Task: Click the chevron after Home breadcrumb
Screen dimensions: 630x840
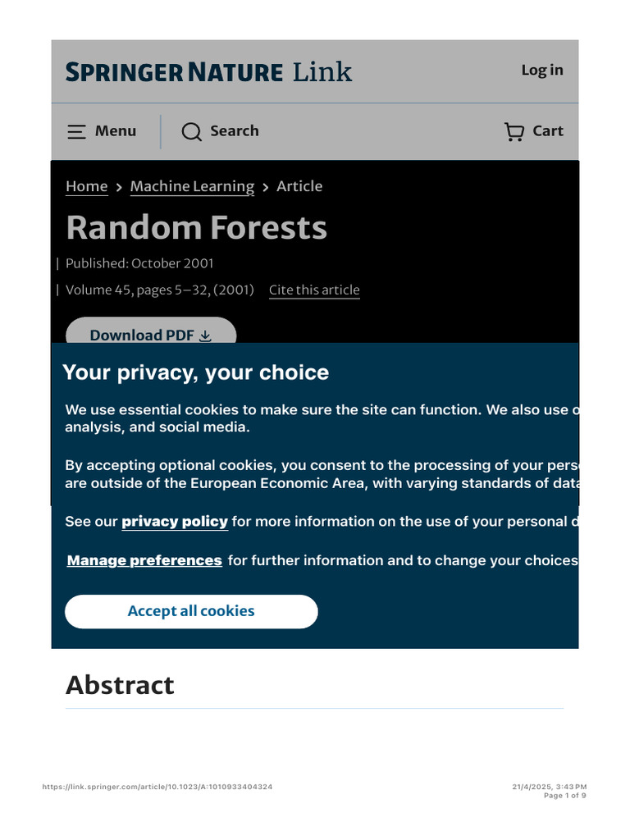Action: pos(119,187)
